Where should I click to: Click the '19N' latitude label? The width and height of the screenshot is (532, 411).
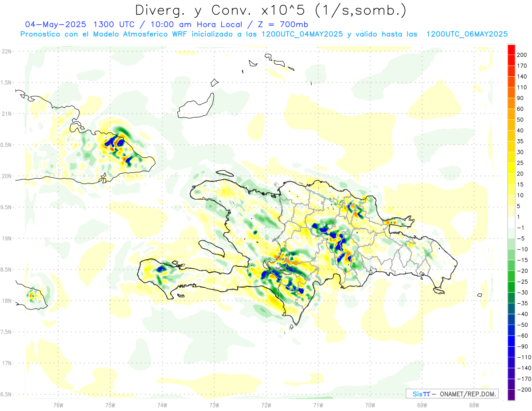6,239
